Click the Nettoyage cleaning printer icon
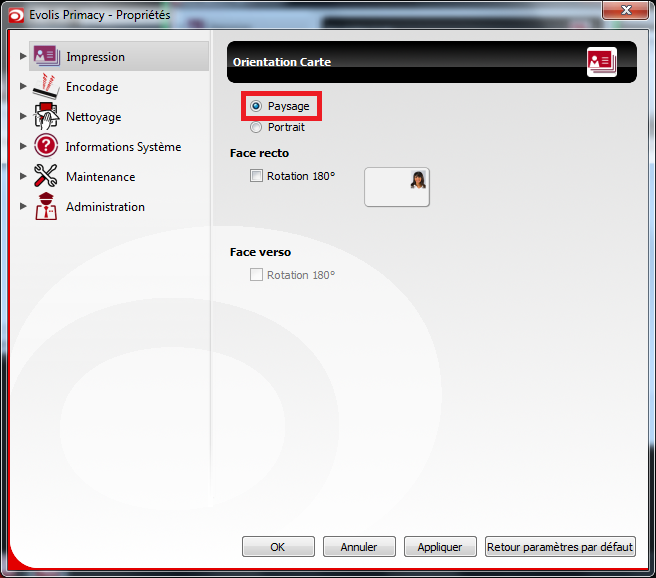 click(46, 116)
